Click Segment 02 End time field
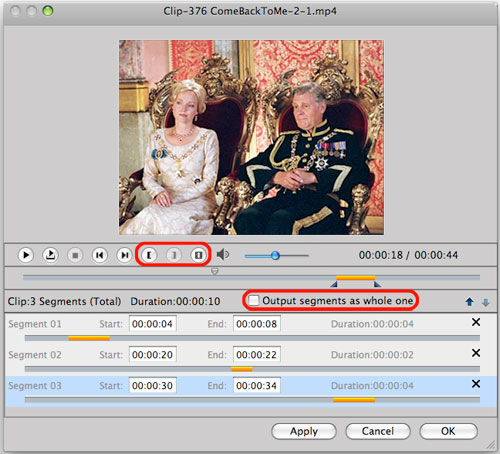 coord(257,355)
